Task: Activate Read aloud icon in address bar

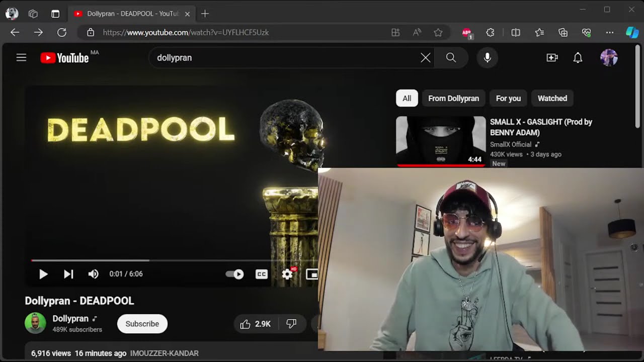Action: 417,32
